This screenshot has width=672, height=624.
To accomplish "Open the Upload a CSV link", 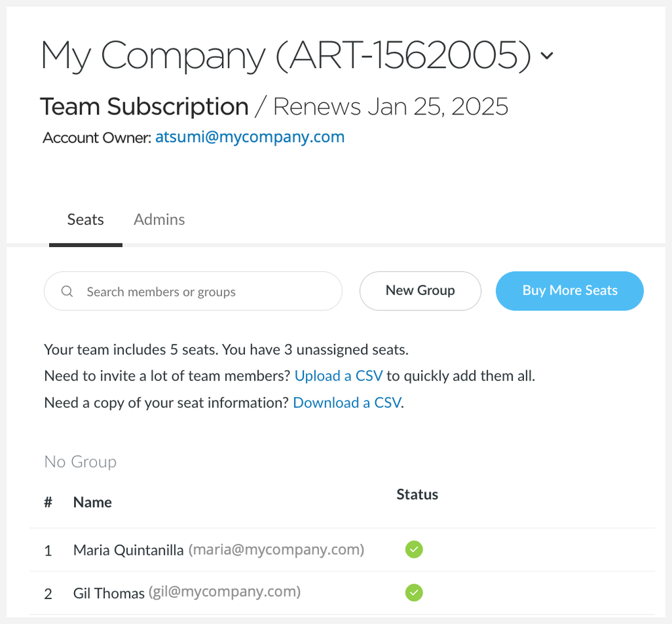I will pos(338,376).
